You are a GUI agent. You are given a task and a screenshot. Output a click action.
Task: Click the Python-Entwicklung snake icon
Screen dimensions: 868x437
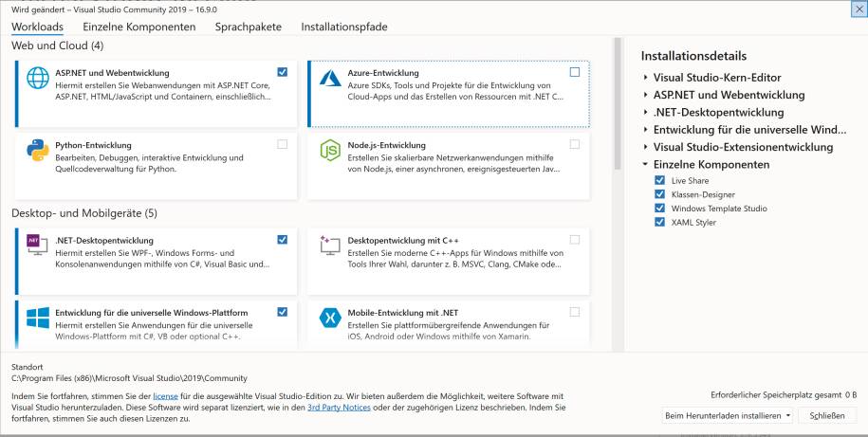pyautogui.click(x=38, y=150)
